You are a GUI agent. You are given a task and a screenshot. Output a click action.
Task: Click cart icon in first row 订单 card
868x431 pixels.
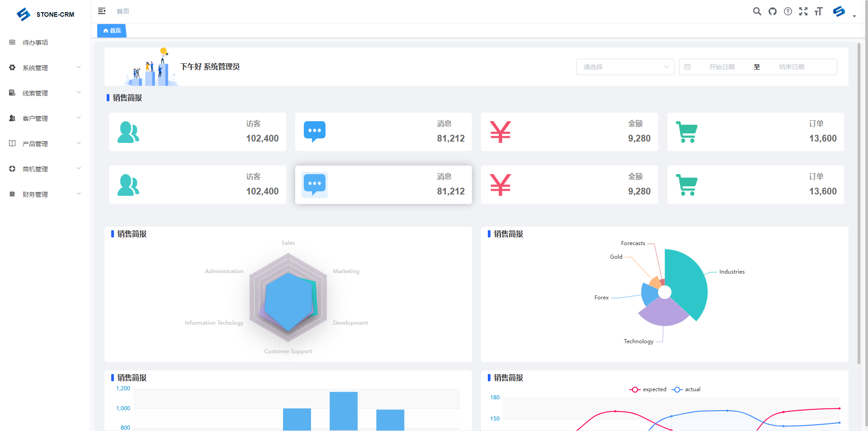[x=687, y=132]
